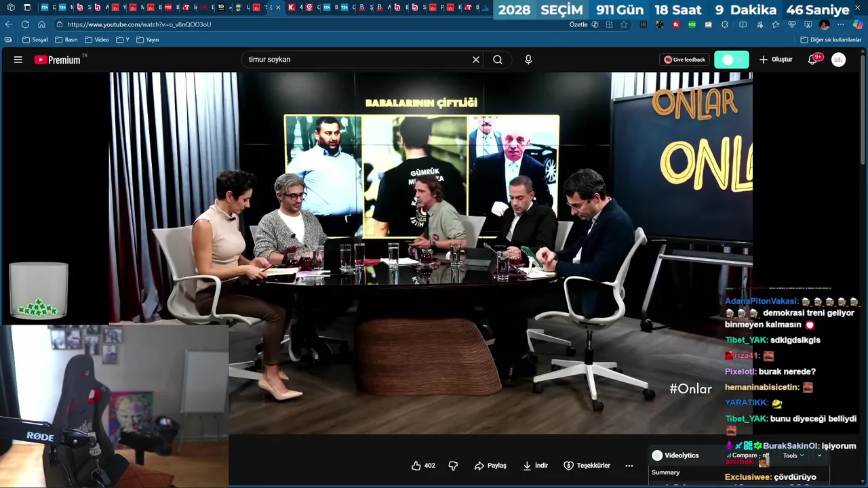The width and height of the screenshot is (868, 488).
Task: Toggle the teal switch beside Give feedback
Action: [732, 60]
